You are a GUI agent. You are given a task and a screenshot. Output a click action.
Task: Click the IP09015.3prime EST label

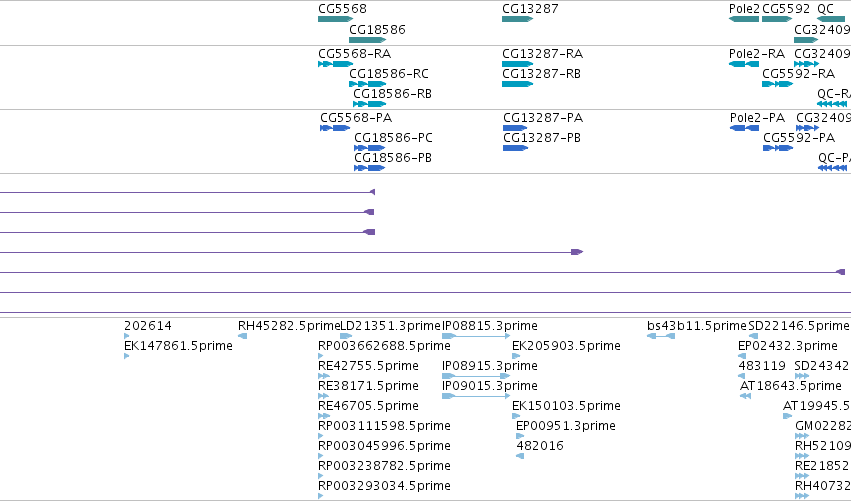[490, 386]
